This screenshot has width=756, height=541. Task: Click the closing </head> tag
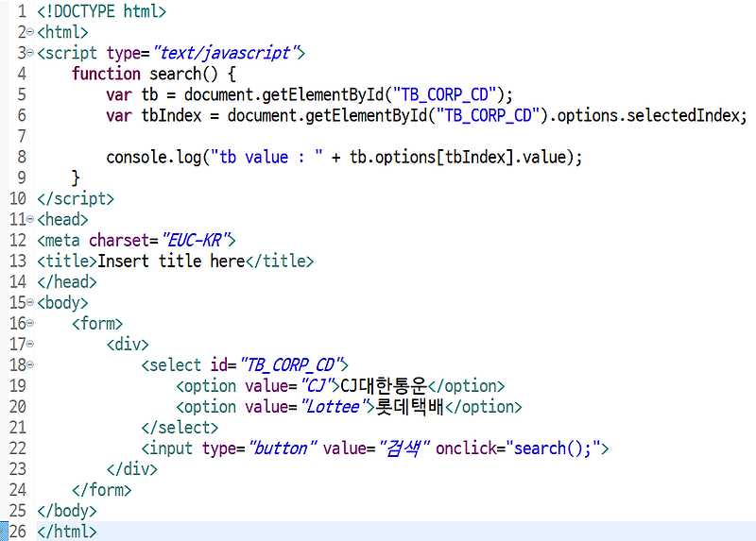tap(67, 281)
